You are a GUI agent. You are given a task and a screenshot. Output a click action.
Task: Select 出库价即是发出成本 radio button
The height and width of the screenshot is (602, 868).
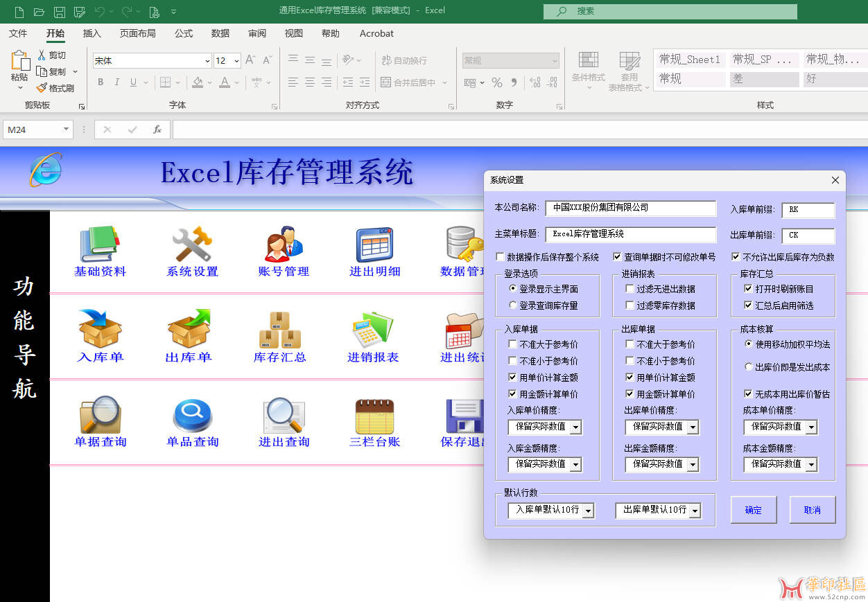click(x=749, y=367)
